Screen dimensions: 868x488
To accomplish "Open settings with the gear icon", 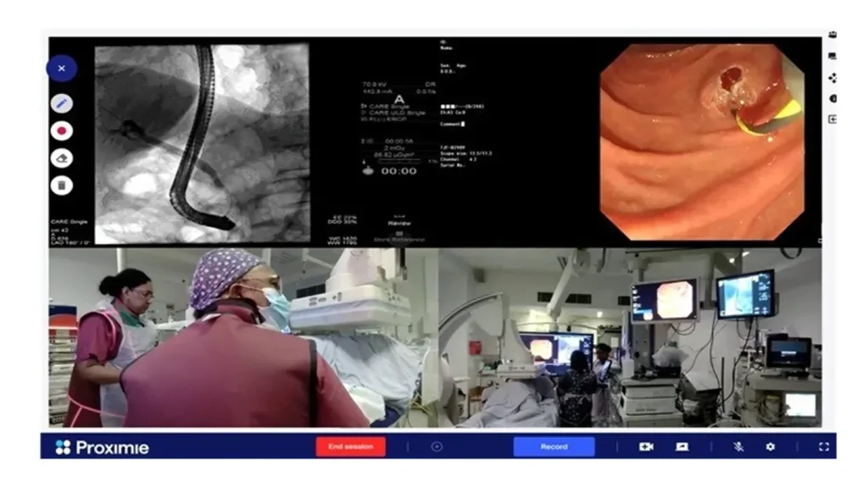I will [771, 446].
